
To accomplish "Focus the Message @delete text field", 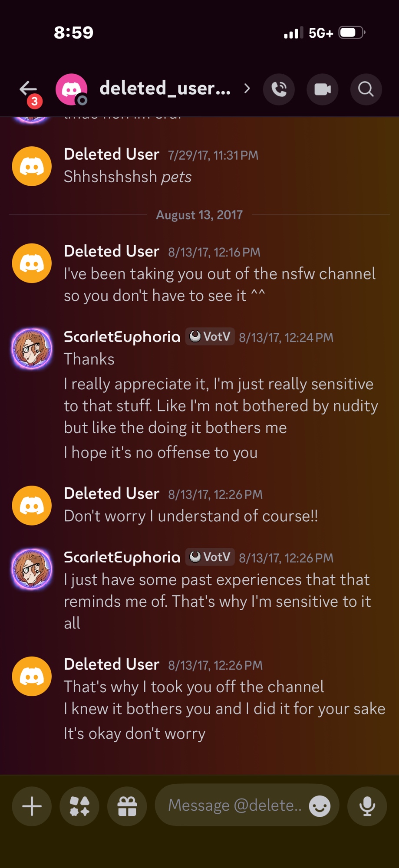I will (x=234, y=806).
